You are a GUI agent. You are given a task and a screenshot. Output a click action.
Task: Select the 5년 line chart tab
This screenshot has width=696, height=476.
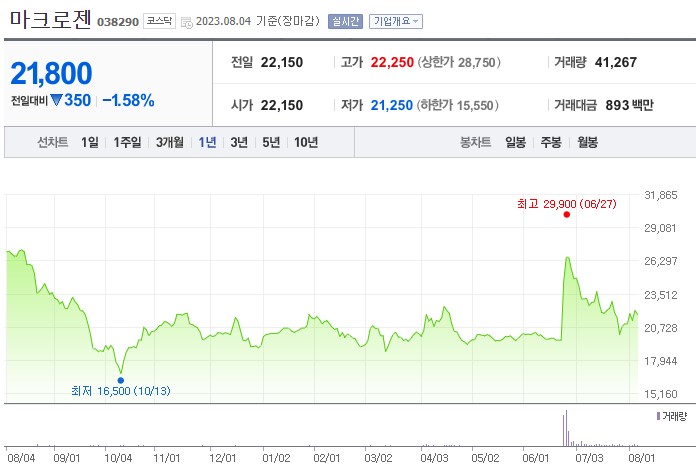tap(271, 142)
